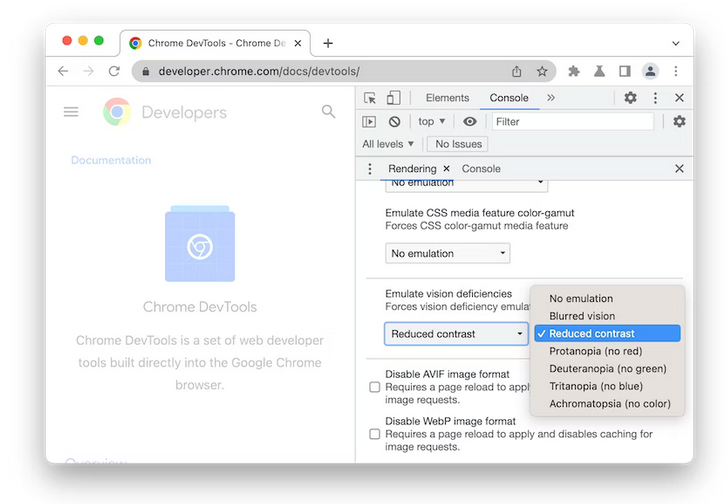
Task: Click the Chrome Developers logo
Action: click(117, 112)
